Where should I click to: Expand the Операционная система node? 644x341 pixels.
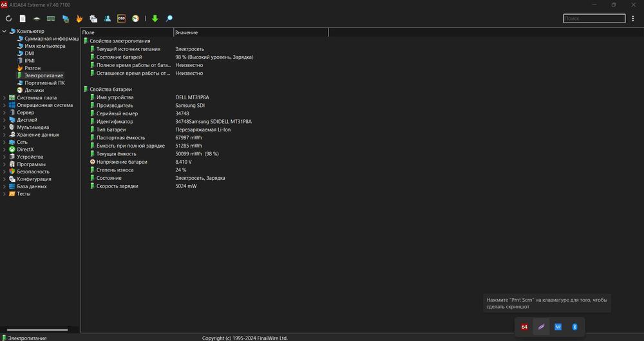(x=5, y=105)
